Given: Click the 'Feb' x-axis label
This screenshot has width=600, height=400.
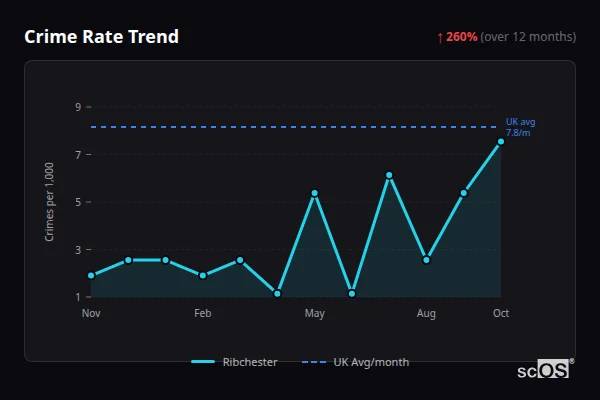Looking at the screenshot, I should [x=202, y=313].
